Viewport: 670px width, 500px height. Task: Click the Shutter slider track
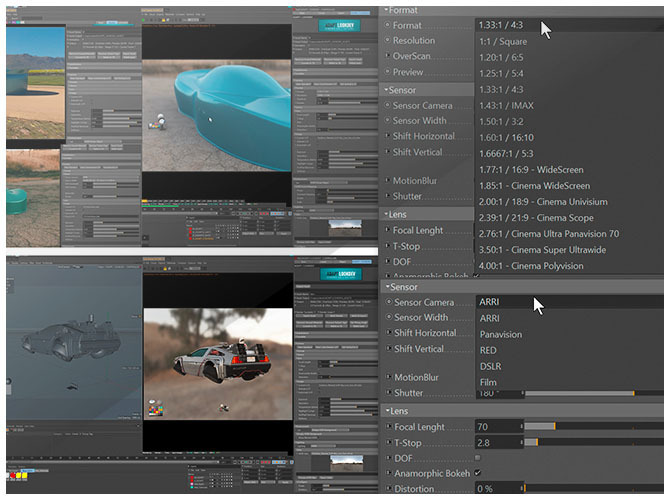click(x=594, y=393)
